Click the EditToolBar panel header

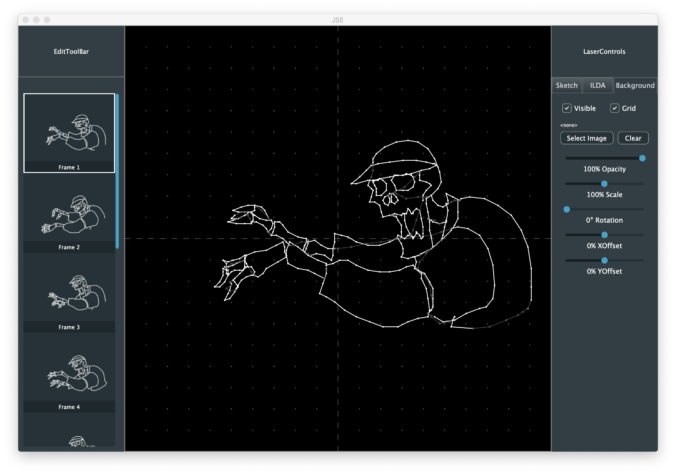71,51
